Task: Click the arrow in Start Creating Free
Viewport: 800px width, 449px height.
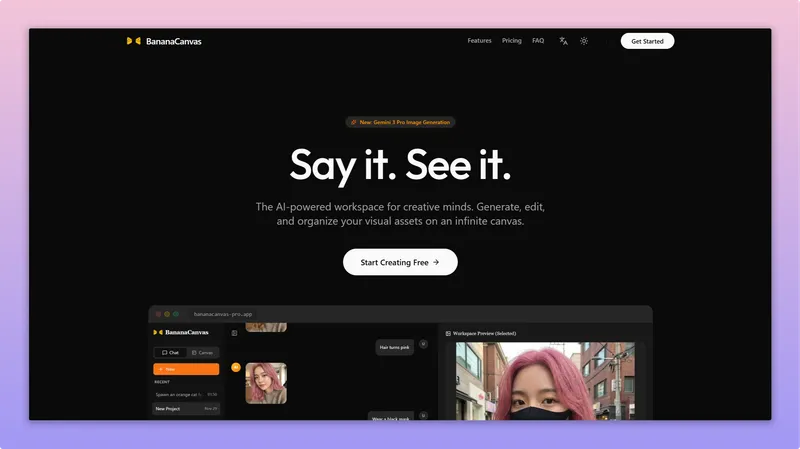Action: click(x=436, y=262)
